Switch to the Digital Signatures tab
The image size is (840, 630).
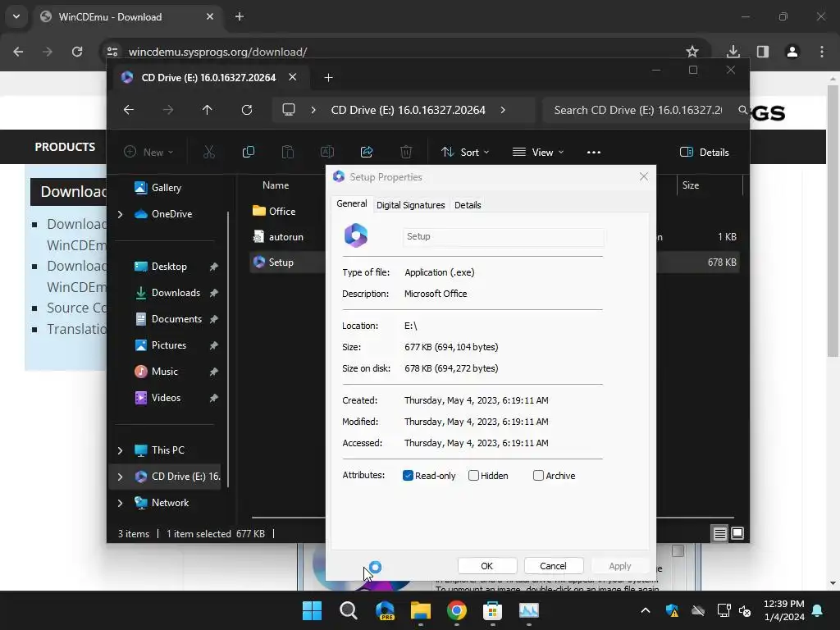[410, 205]
